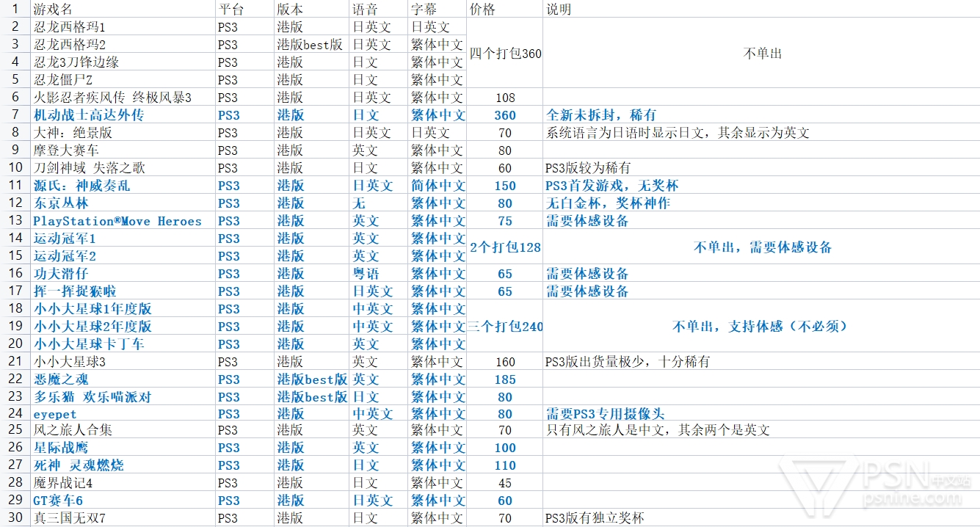Select the 版本 header cell

coord(312,9)
